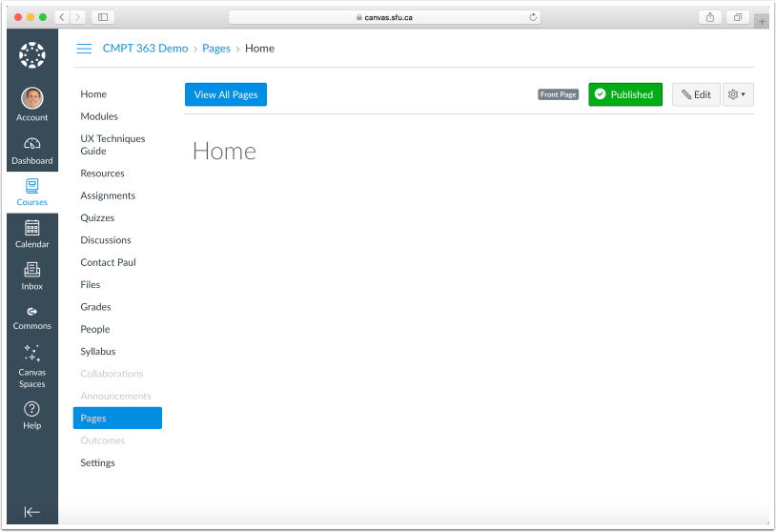Open Modules in course navigation

click(x=99, y=116)
